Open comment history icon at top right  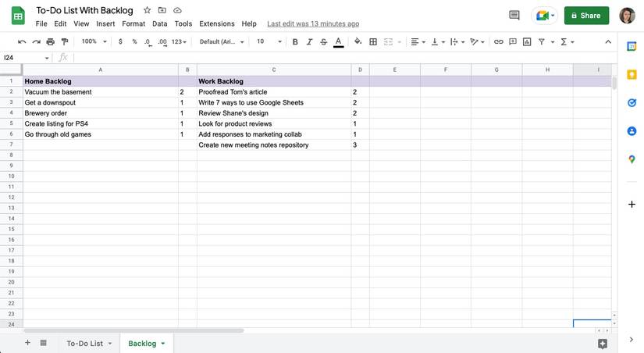pyautogui.click(x=514, y=16)
